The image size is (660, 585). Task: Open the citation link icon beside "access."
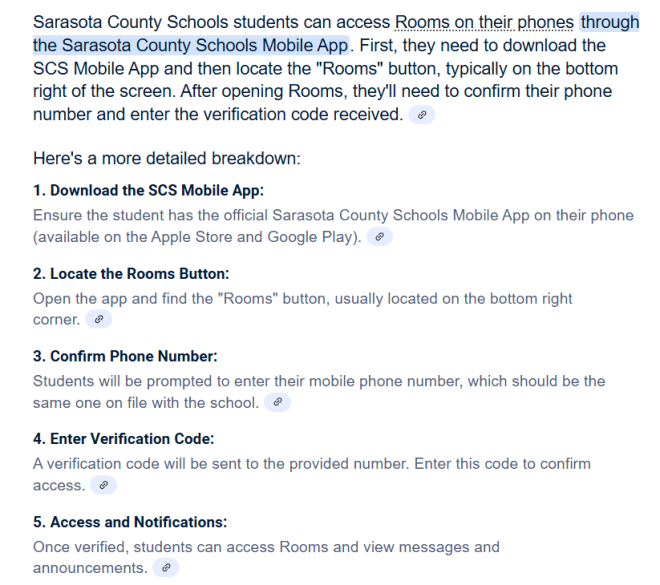coord(103,485)
